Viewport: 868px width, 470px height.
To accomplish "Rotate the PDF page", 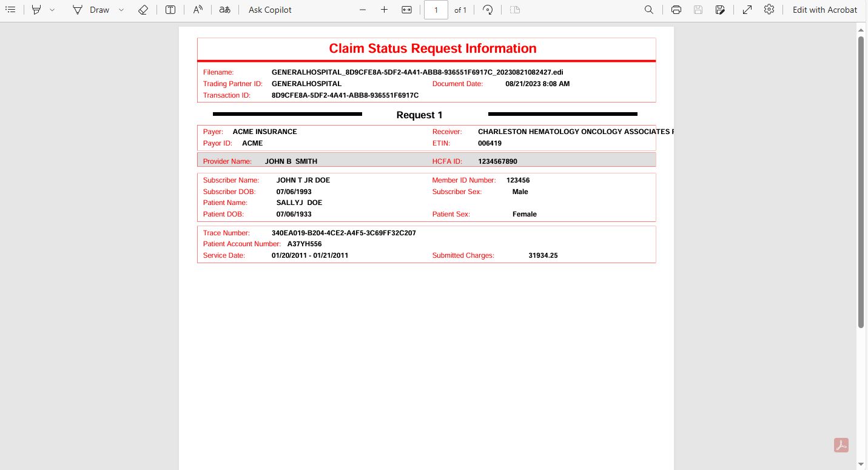I will 488,10.
